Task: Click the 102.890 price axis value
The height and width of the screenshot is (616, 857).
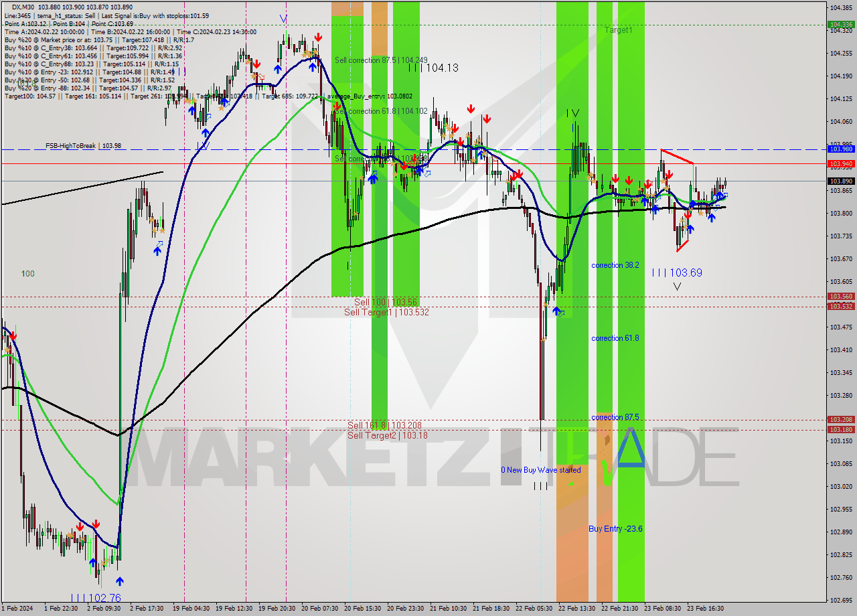Action: (x=841, y=532)
